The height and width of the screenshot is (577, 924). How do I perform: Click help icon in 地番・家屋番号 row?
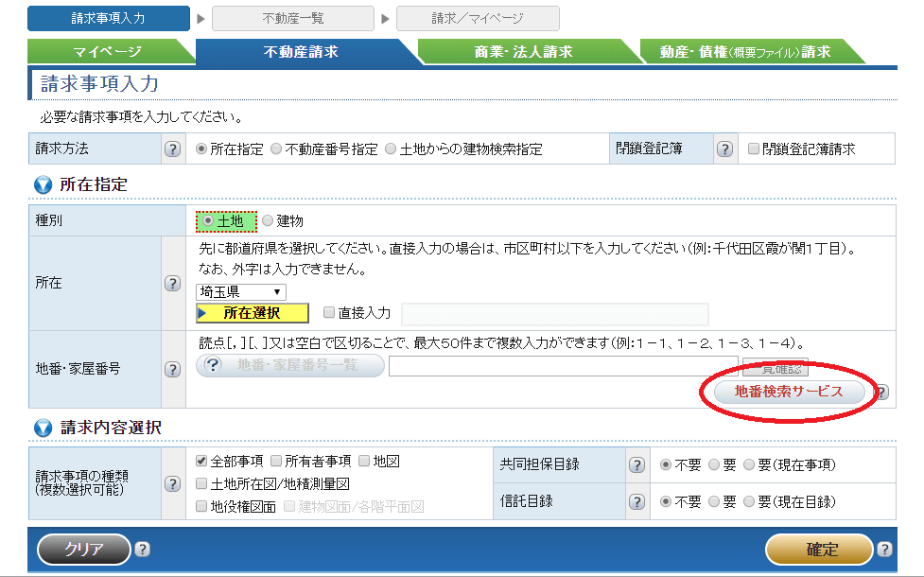tap(172, 370)
